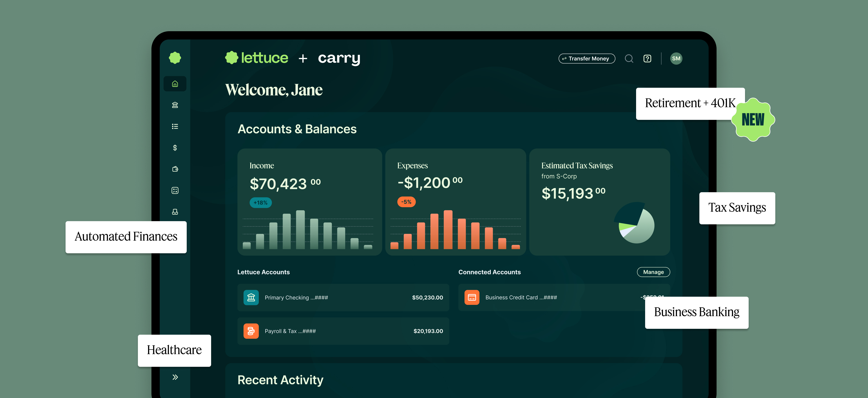Viewport: 868px width, 398px height.
Task: Open help via the question mark icon
Action: point(647,58)
